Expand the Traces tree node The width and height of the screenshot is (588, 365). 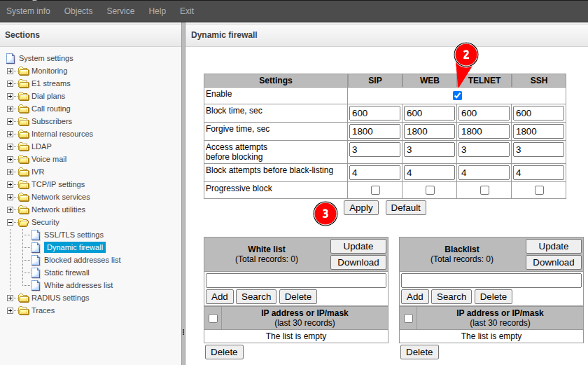[10, 310]
